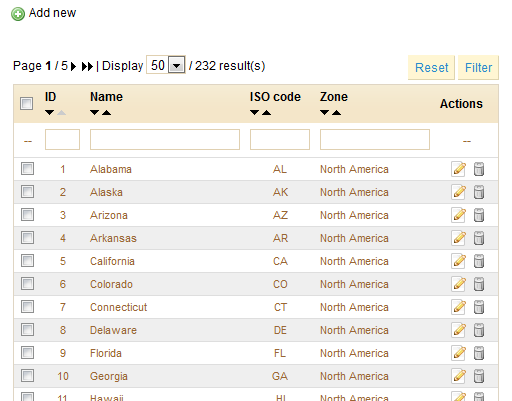Click the Reset button

pos(431,68)
